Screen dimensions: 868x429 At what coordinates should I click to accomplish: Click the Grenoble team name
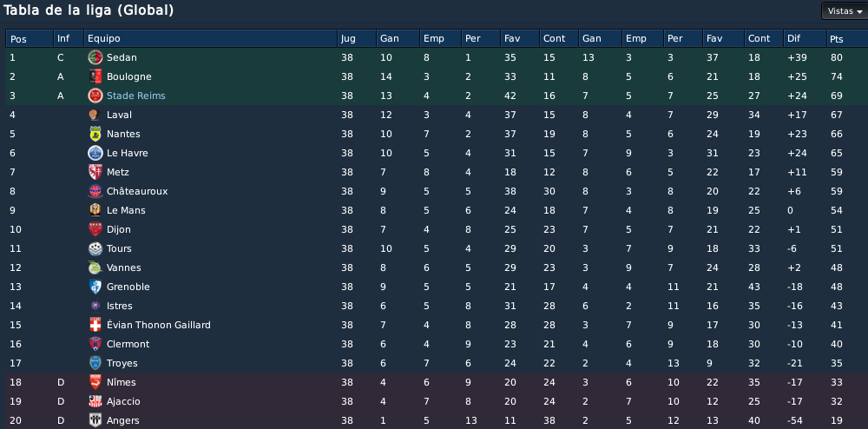click(128, 287)
